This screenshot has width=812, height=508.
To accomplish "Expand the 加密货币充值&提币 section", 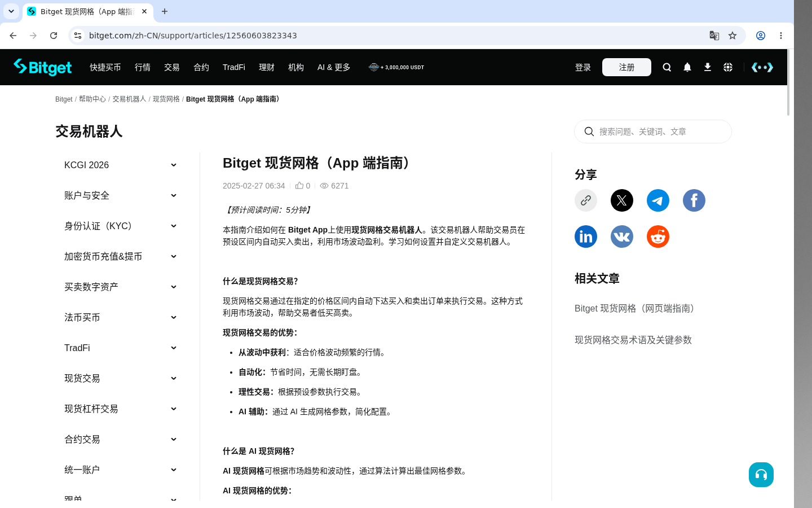I will [121, 256].
